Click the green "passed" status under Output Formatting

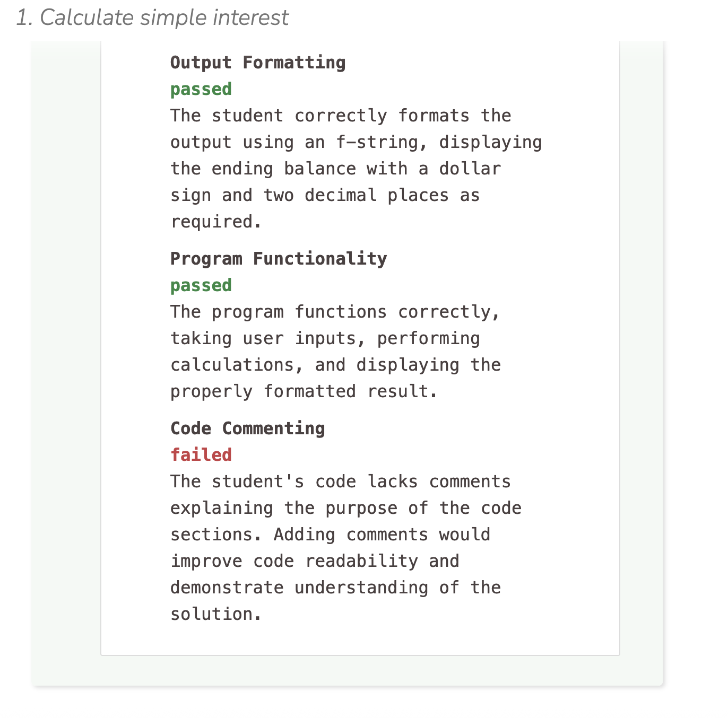[x=201, y=89]
